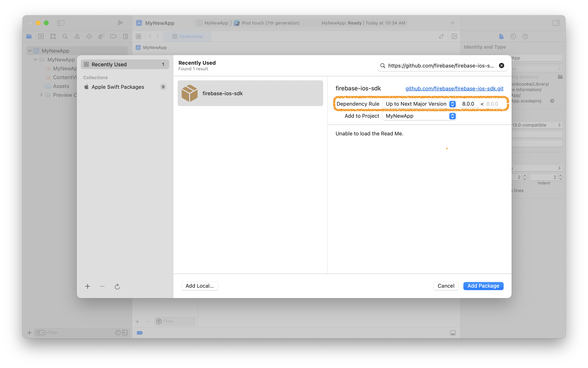588x368 pixels.
Task: Click targets Filter field in editor
Action: click(x=175, y=322)
